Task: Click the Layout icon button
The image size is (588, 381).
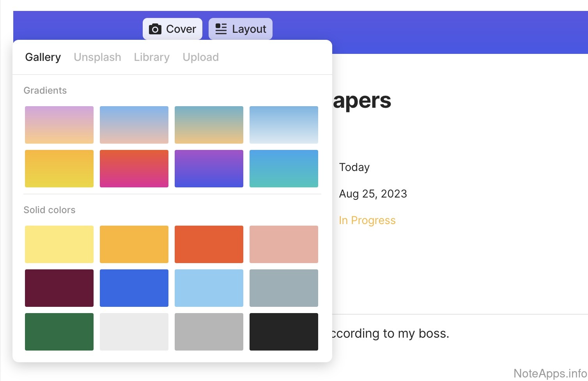Action: click(221, 29)
